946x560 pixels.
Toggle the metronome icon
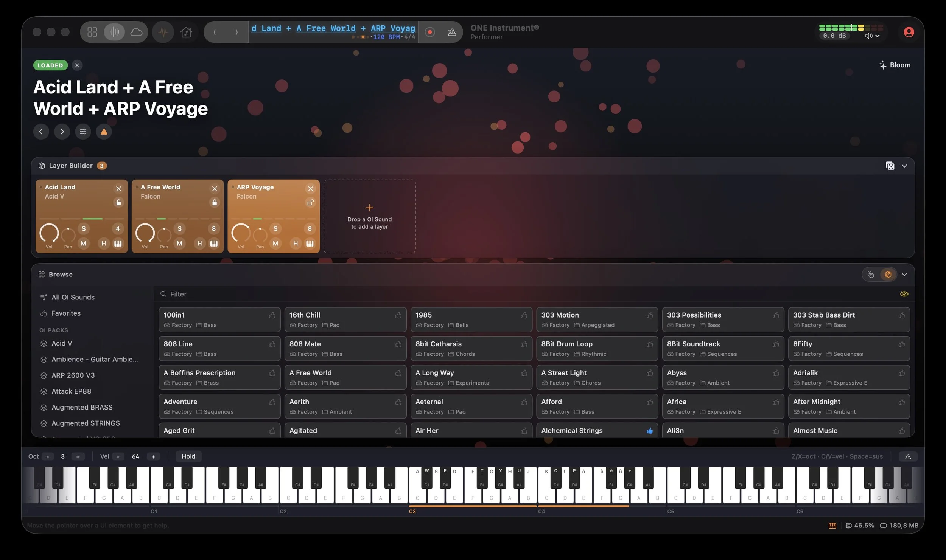[x=452, y=32]
